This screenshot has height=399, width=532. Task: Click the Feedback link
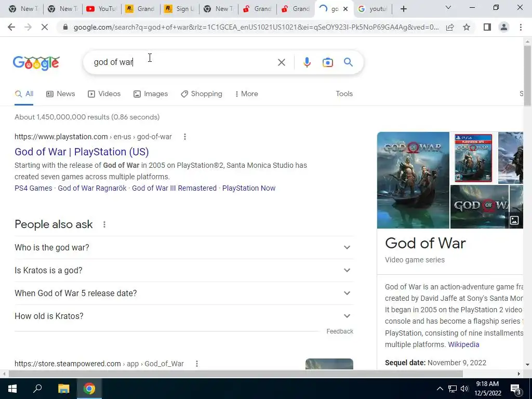tap(340, 331)
